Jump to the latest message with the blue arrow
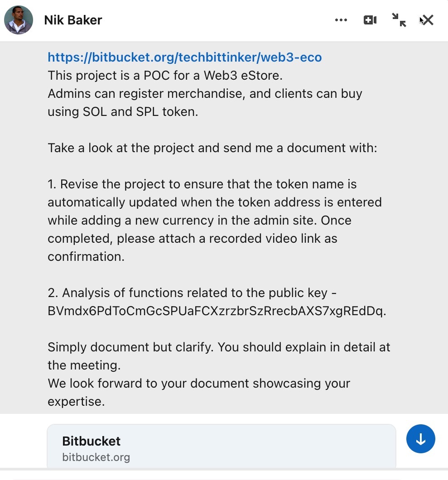 (x=420, y=439)
